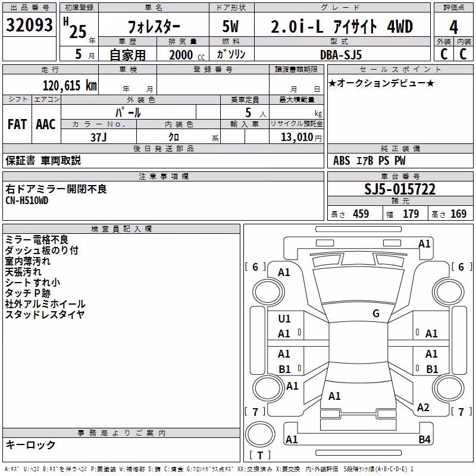Click the air conditioner value AAC
Screen dimensions: 476x476
(x=46, y=124)
